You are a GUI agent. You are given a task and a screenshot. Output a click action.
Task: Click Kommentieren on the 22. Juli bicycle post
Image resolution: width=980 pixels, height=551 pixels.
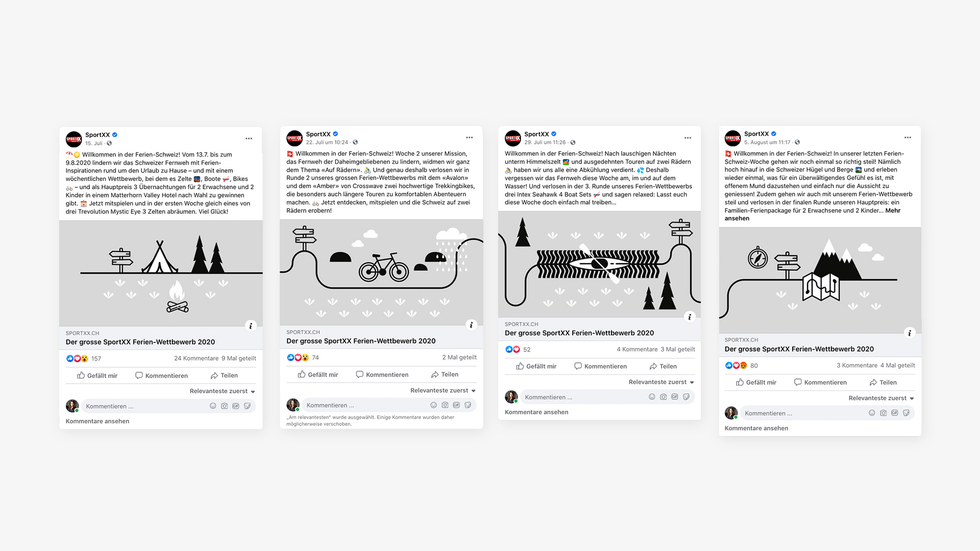[382, 374]
